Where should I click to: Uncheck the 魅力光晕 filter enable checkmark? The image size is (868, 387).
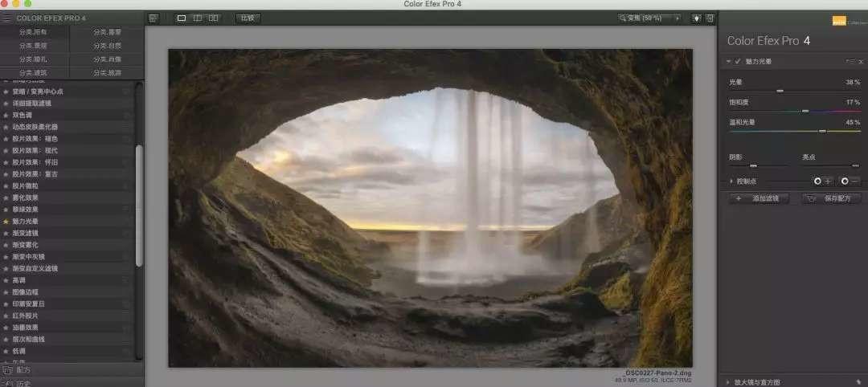(x=737, y=61)
